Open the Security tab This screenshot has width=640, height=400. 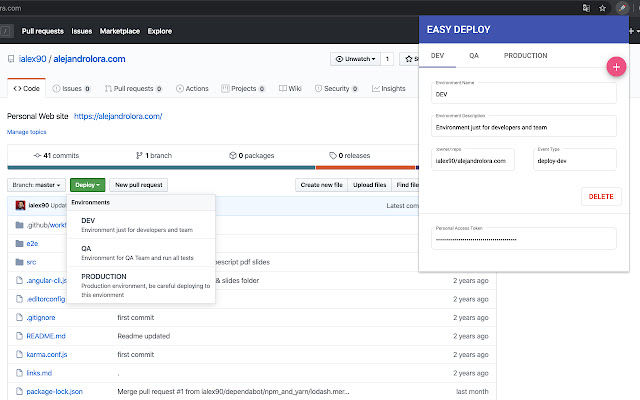click(x=336, y=89)
